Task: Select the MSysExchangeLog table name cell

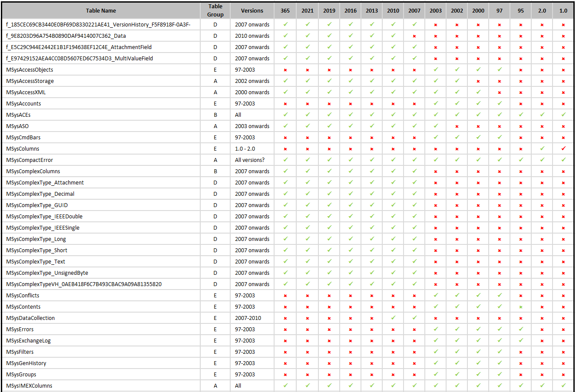Action: (x=101, y=340)
